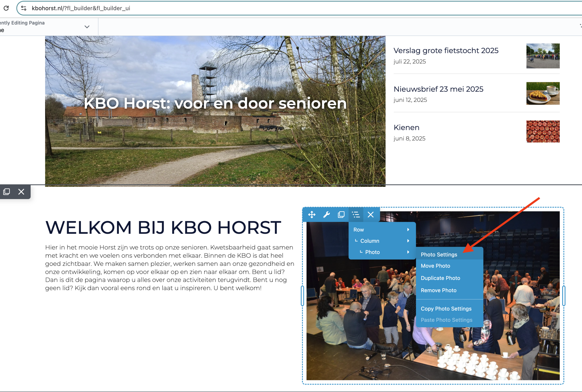Screen dimensions: 582x392
Task: Open photo settings via the wrench icon
Action: (x=326, y=215)
